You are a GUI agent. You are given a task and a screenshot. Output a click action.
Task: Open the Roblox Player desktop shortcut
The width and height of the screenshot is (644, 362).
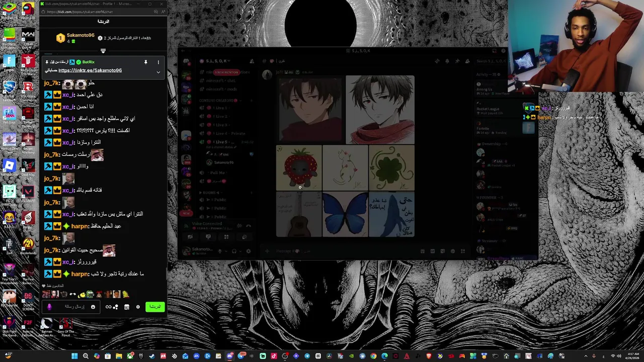(9, 168)
